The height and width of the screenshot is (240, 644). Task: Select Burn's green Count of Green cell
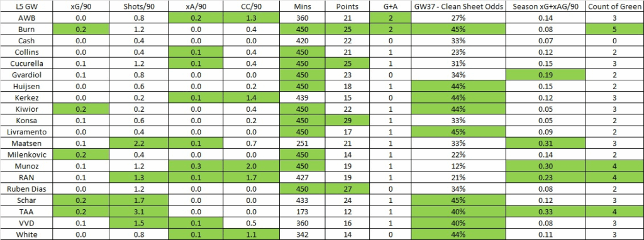click(x=614, y=29)
